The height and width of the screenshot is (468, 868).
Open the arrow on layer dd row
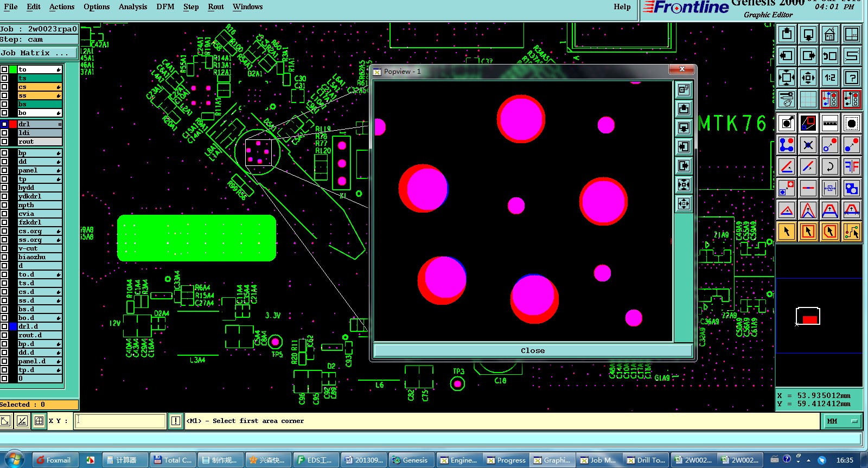tap(59, 162)
